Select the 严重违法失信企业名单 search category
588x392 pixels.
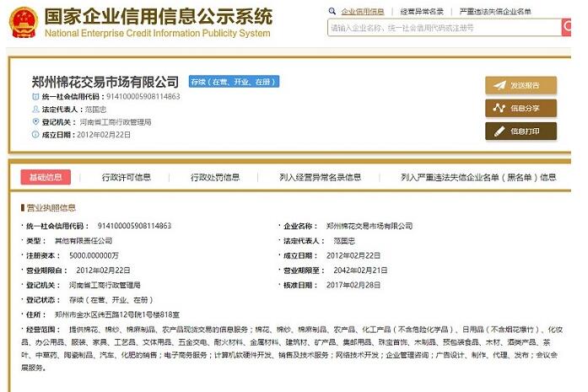(x=495, y=12)
